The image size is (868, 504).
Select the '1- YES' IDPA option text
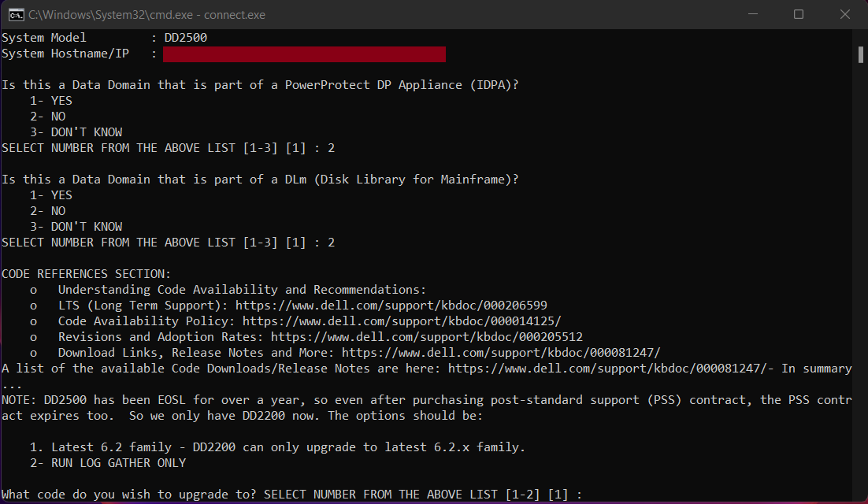pos(50,100)
